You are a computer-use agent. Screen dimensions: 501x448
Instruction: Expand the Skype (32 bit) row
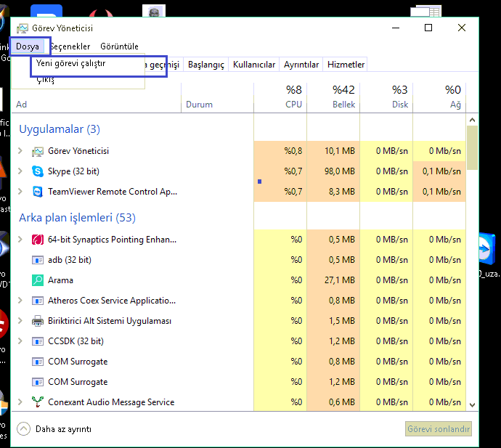click(20, 171)
